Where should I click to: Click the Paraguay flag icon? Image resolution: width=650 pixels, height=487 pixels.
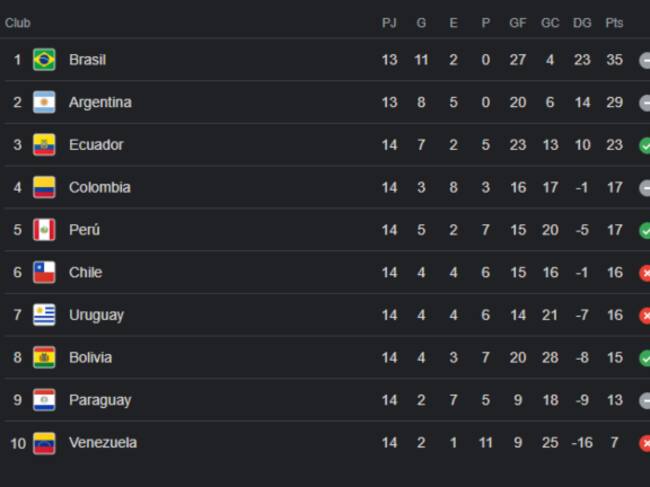(44, 400)
